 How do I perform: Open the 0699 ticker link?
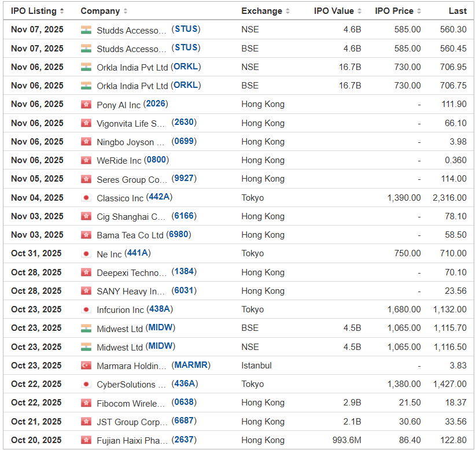point(184,141)
